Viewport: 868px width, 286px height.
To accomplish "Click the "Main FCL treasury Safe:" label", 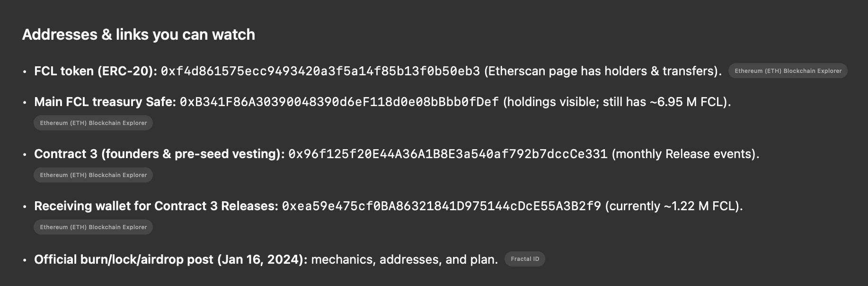I will (105, 102).
